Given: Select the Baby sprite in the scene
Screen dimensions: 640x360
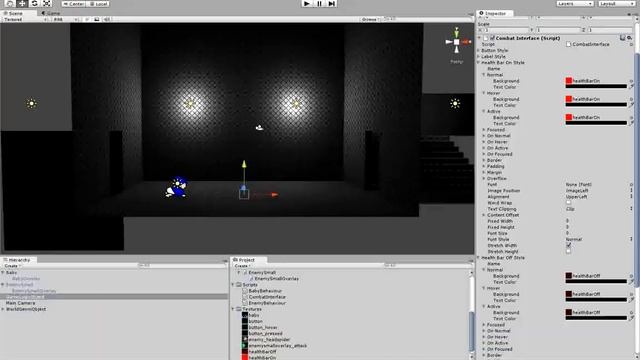Looking at the screenshot, I should (177, 187).
